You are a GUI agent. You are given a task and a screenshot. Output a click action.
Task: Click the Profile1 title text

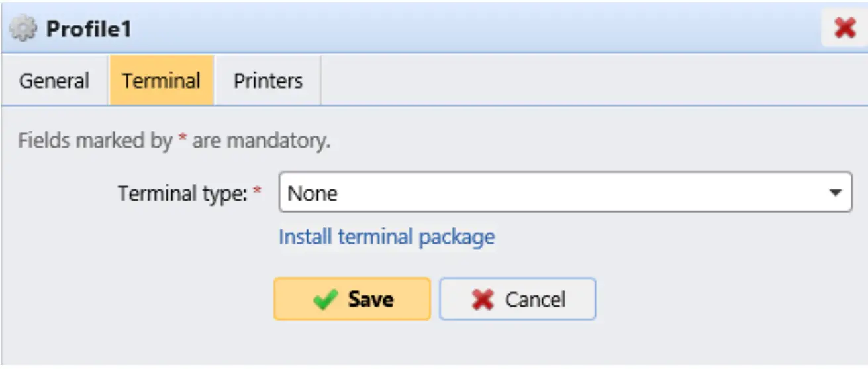[88, 29]
